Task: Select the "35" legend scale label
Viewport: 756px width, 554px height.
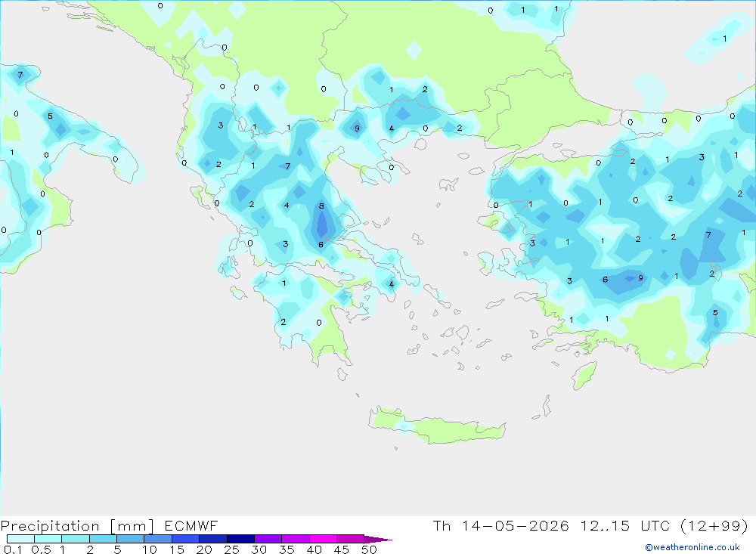Action: point(287,549)
